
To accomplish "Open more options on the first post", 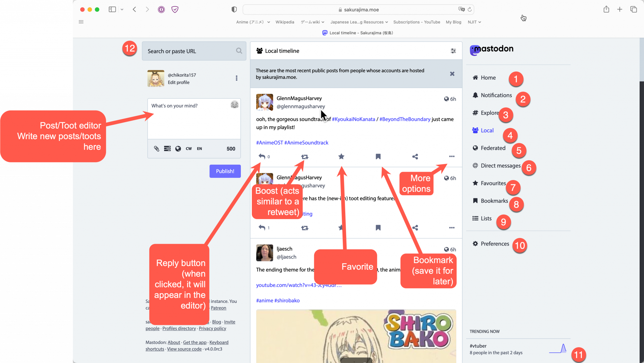I will tap(452, 156).
